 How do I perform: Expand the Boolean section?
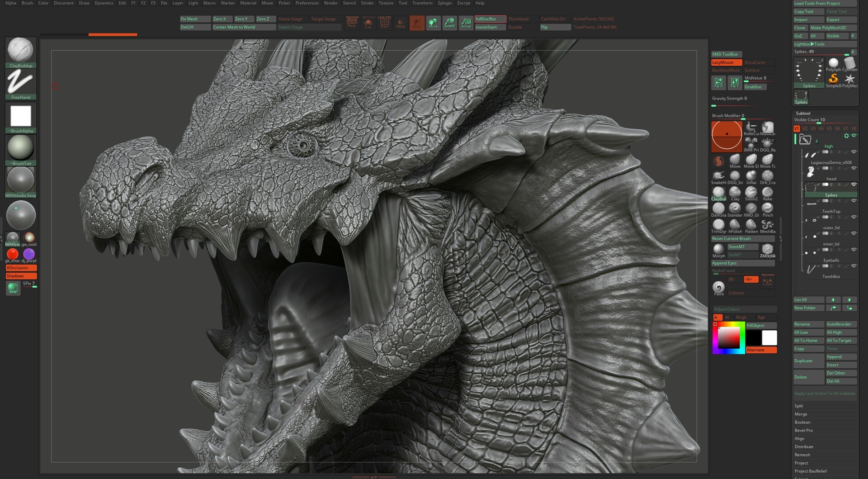pos(802,422)
